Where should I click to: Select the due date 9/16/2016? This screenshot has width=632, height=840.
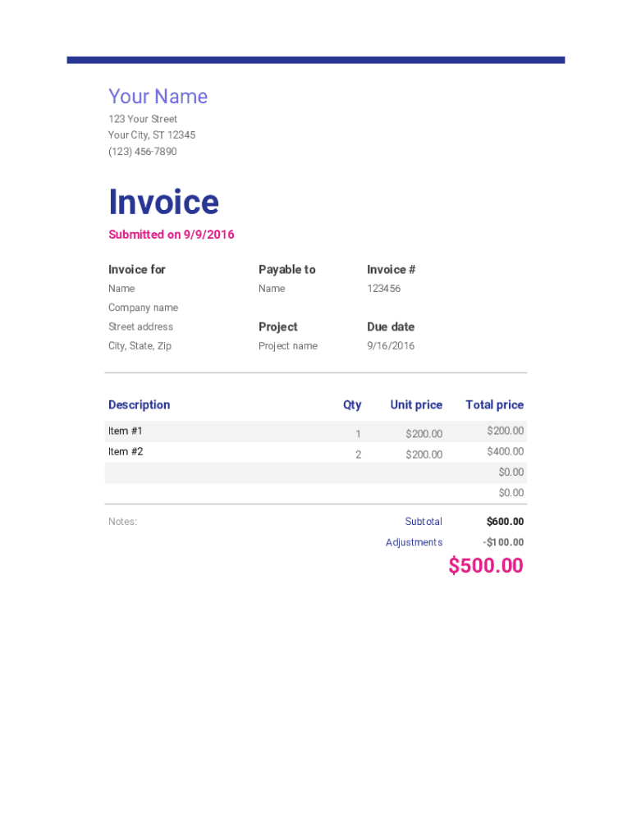[391, 346]
